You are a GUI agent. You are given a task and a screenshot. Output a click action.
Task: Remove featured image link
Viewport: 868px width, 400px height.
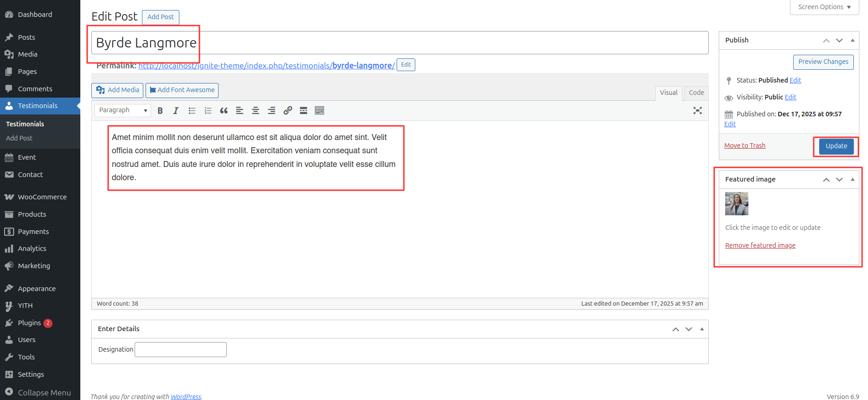(760, 245)
